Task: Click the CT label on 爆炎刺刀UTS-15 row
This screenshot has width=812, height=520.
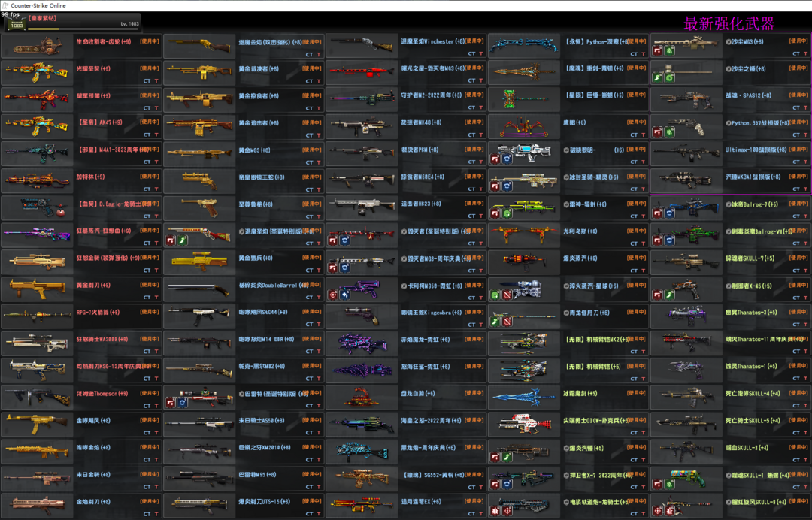Action: (309, 514)
